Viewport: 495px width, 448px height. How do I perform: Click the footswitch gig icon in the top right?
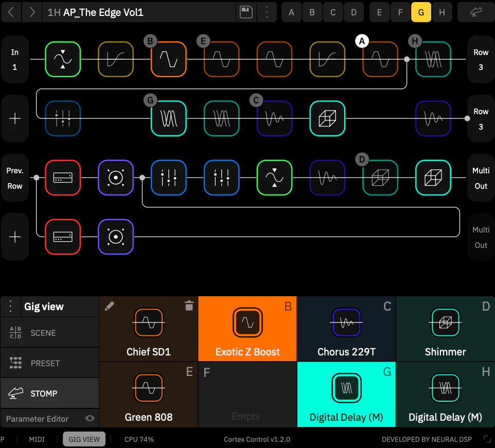(x=476, y=12)
